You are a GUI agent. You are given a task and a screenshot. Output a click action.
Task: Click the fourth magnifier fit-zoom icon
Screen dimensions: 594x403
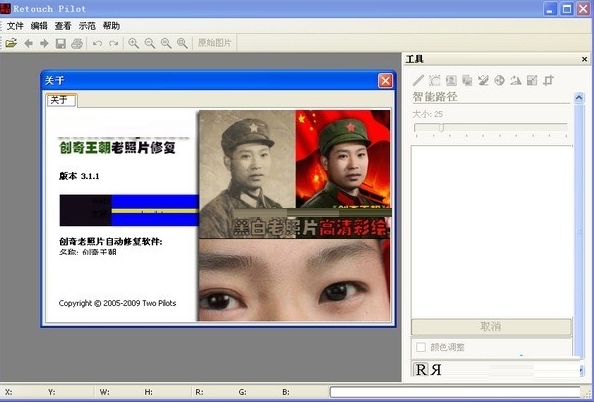tap(182, 43)
